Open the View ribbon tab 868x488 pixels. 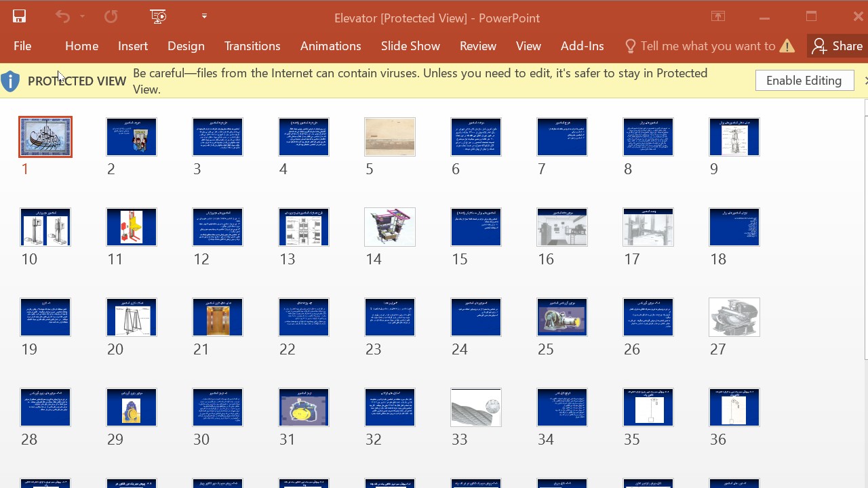pyautogui.click(x=528, y=46)
